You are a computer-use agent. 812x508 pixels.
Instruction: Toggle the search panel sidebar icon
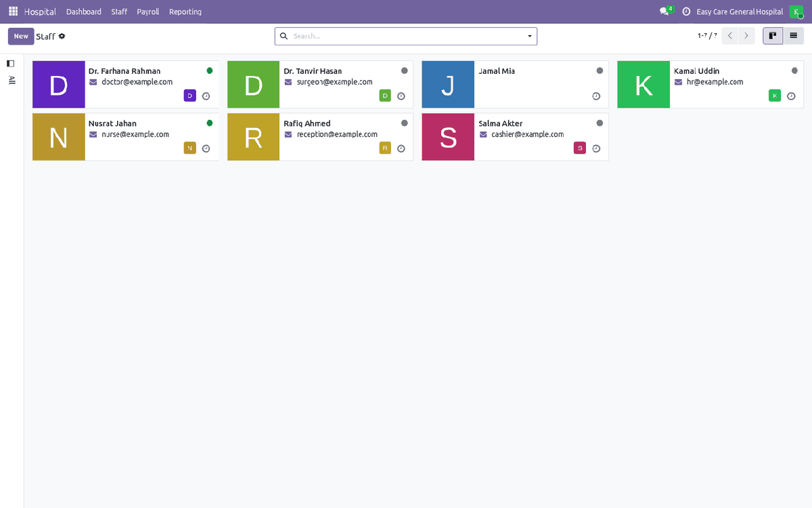coord(10,63)
